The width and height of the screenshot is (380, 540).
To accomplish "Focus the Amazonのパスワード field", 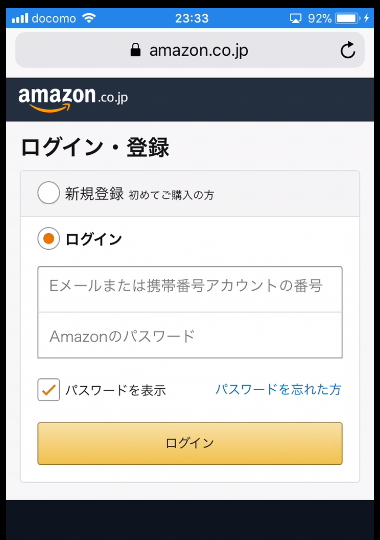I will (190, 335).
